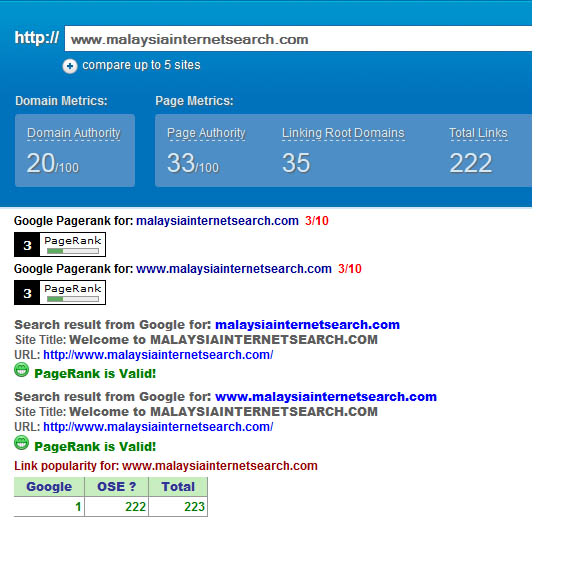583x566 pixels.
Task: Click the 20/100 Domain Authority value
Action: click(52, 163)
